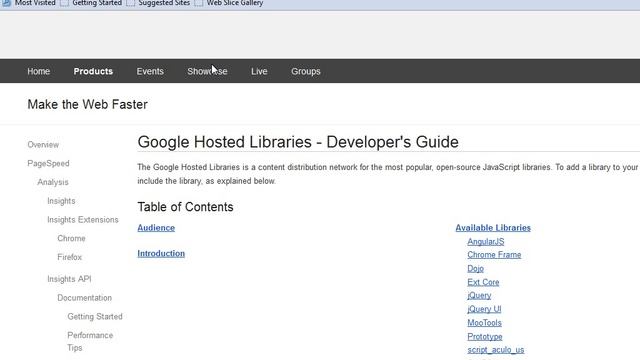Open the Ext Core library link
Viewport: 640px width, 360px height.
(x=483, y=282)
